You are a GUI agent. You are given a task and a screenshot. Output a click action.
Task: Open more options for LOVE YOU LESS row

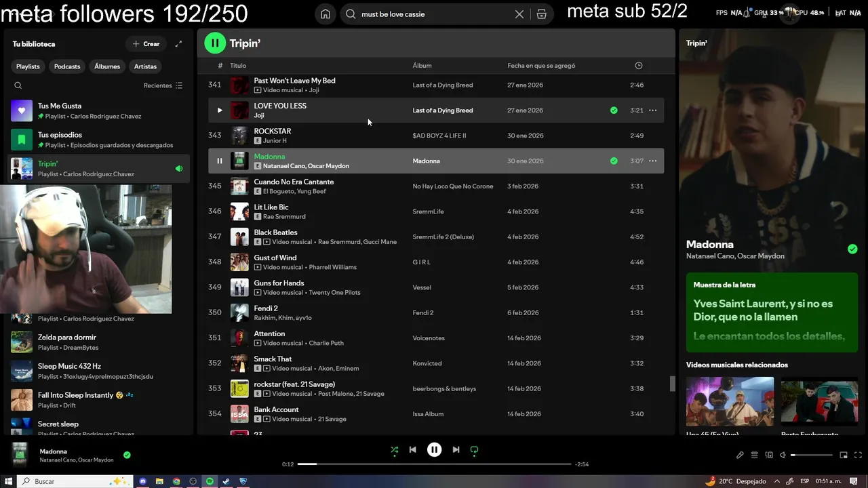(652, 110)
